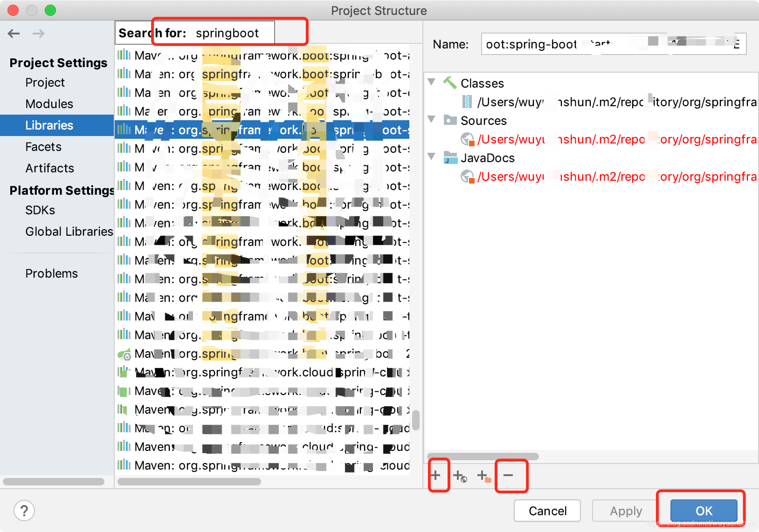Click the globe icon under JavaDocs path
This screenshot has width=759, height=532.
pos(467,176)
